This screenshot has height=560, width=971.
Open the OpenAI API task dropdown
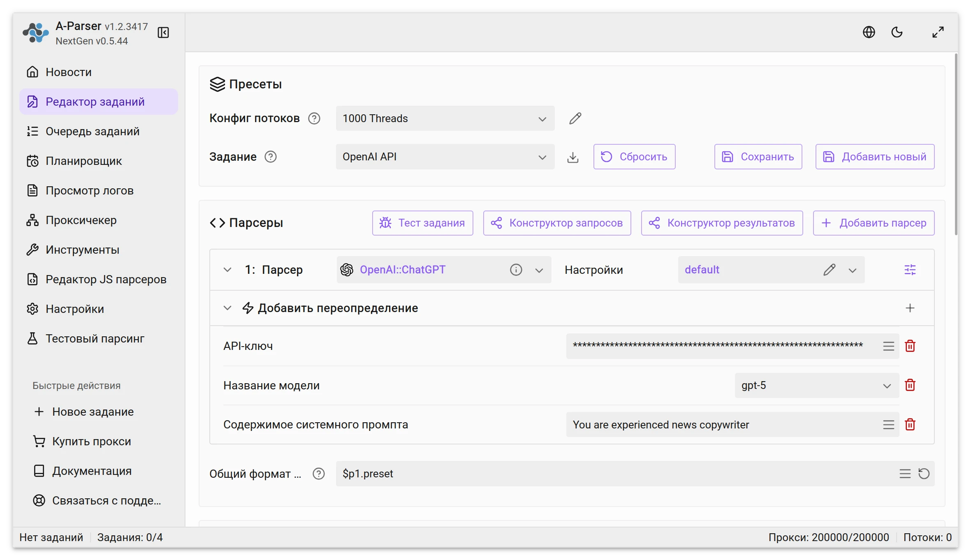445,157
